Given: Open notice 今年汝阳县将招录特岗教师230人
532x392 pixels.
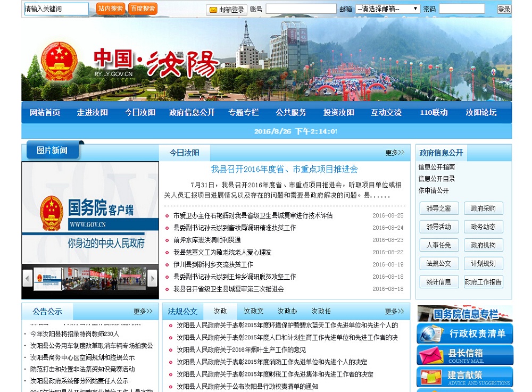Looking at the screenshot, I should [x=74, y=334].
